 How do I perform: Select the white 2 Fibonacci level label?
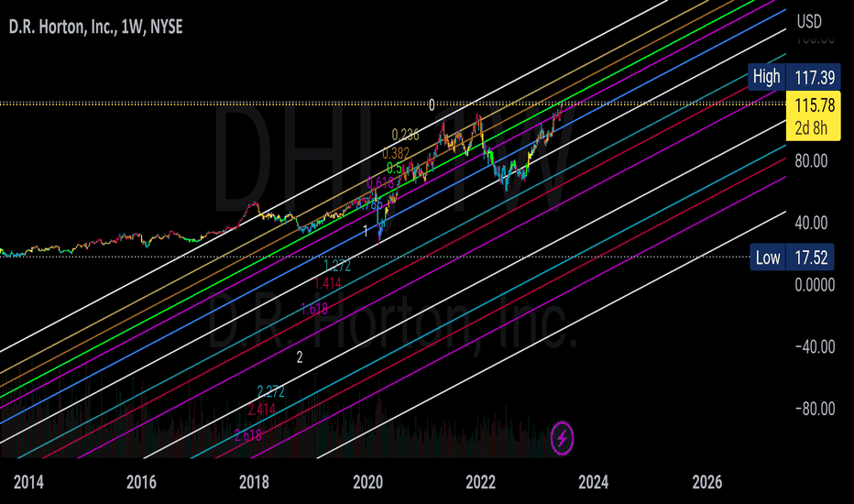pos(299,357)
